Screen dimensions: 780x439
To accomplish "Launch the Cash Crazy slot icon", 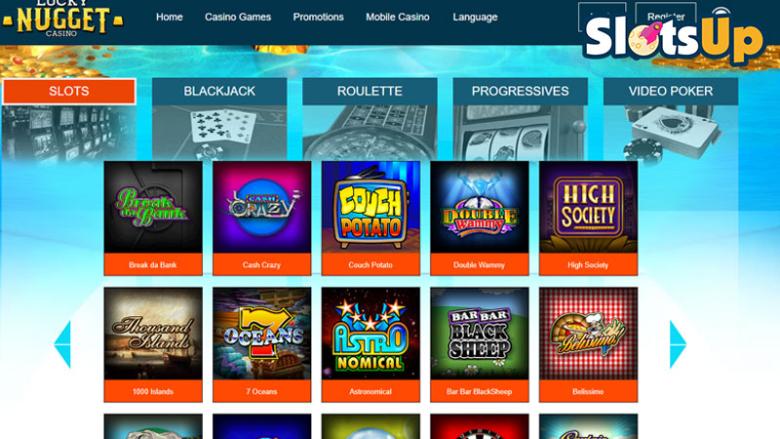I will (262, 207).
